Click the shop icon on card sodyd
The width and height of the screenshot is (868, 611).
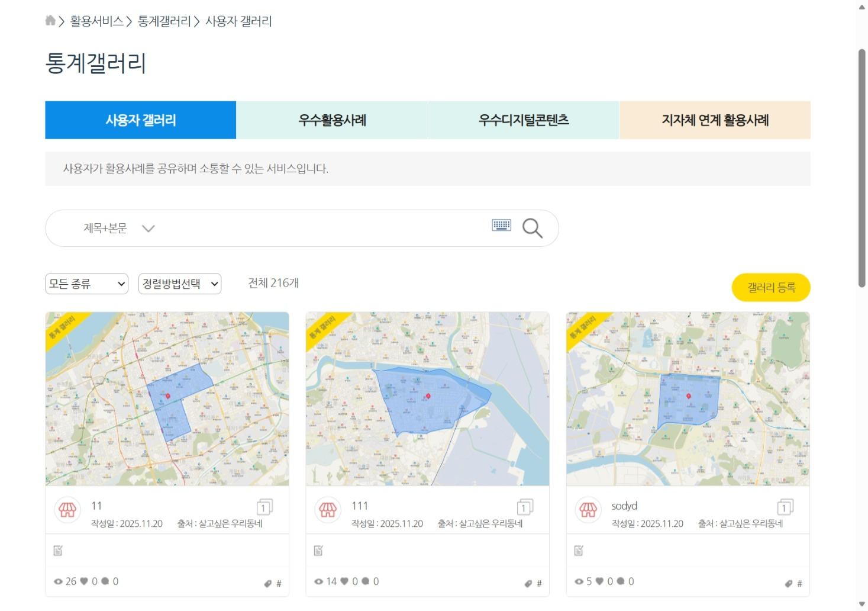point(588,510)
